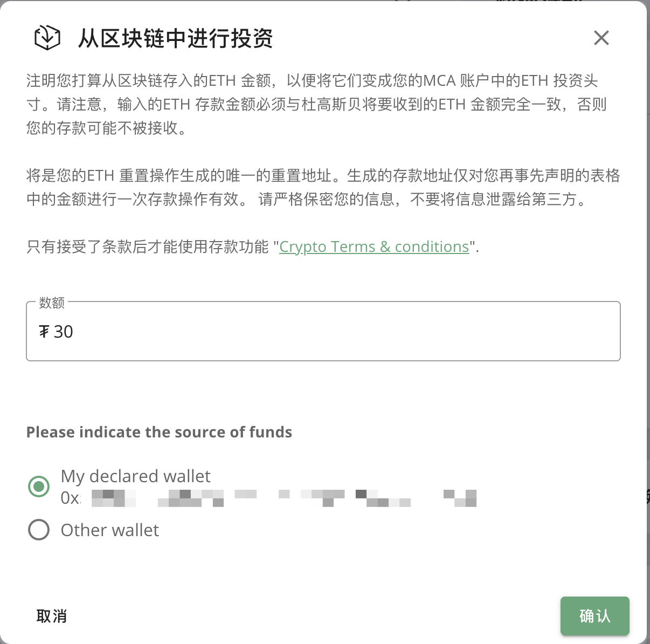Image resolution: width=650 pixels, height=644 pixels.
Task: Click the 数额 field label
Action: click(x=52, y=303)
